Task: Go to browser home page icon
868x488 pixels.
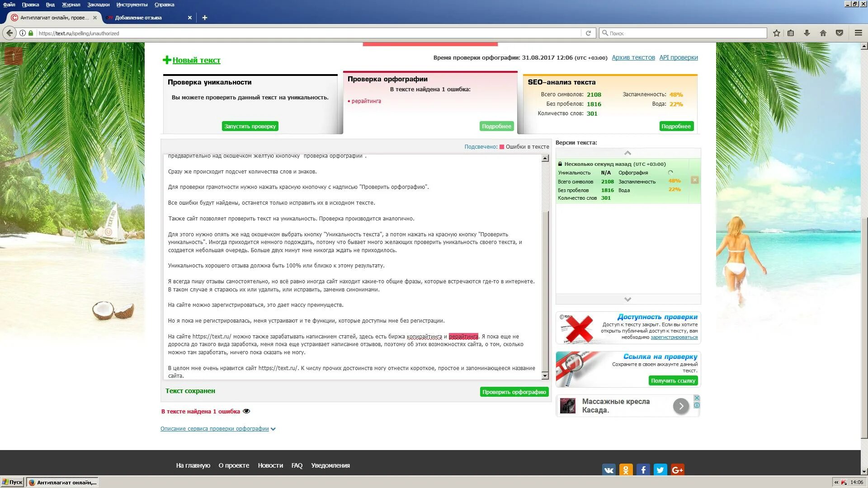Action: tap(823, 33)
